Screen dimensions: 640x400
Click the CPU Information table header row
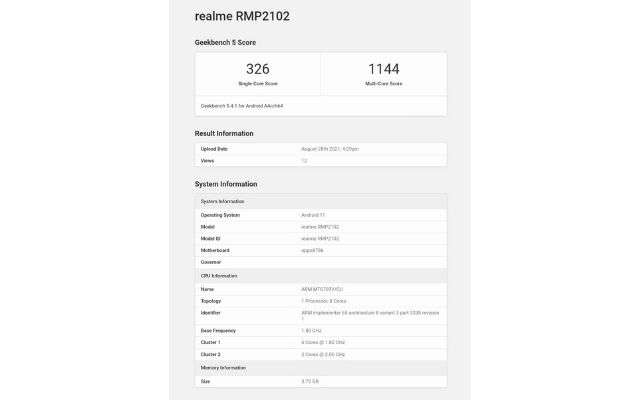321,276
